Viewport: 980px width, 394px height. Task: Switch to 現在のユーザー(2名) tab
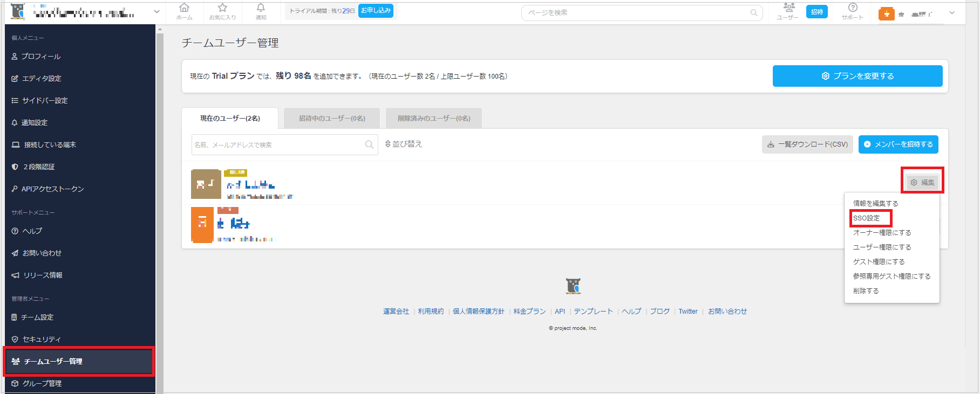tap(230, 118)
